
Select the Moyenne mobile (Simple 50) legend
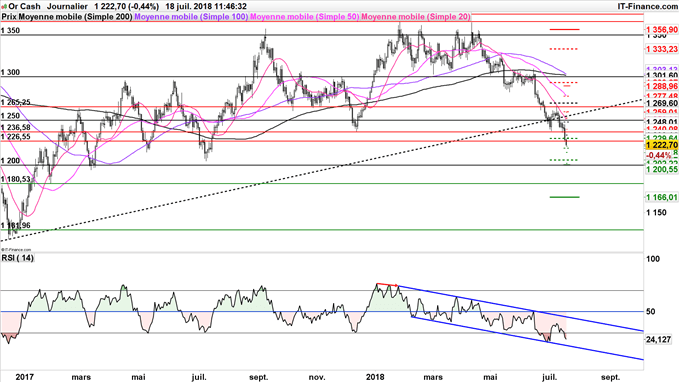click(304, 17)
